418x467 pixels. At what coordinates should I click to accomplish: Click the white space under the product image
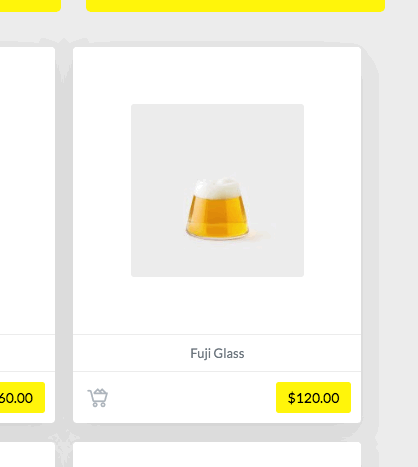tap(217, 305)
